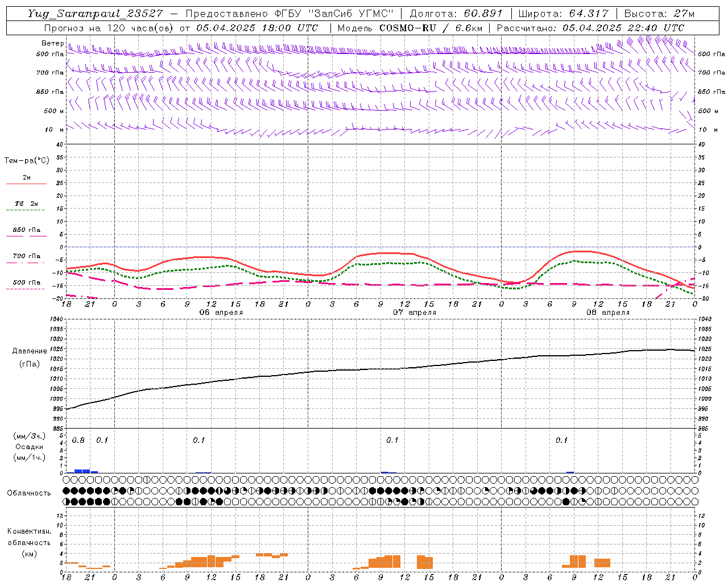
Task: Click the Тем-ра(°C) axis label
Action: [27, 161]
